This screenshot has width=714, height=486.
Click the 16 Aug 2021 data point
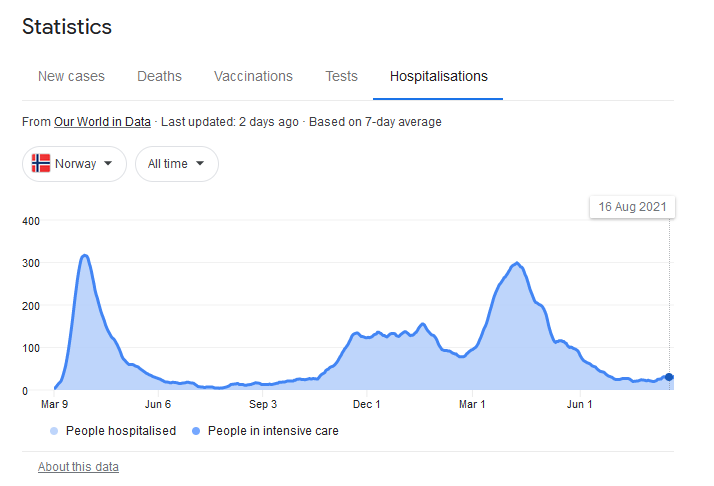point(669,377)
